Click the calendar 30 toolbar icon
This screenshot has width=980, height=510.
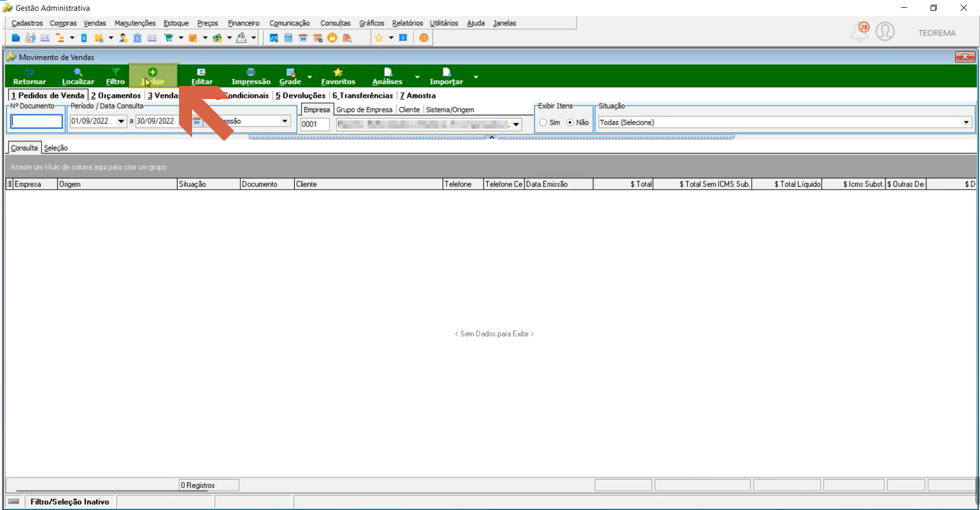[x=303, y=38]
